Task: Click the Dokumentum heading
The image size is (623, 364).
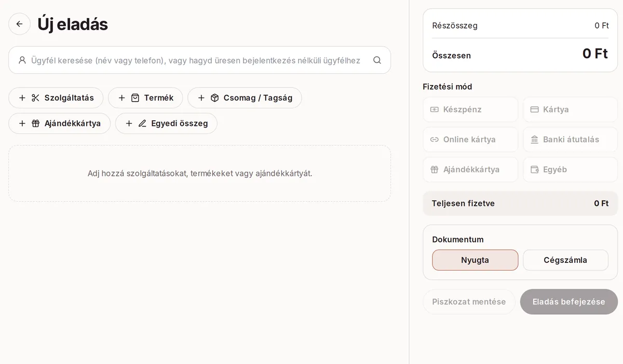Action: click(458, 240)
